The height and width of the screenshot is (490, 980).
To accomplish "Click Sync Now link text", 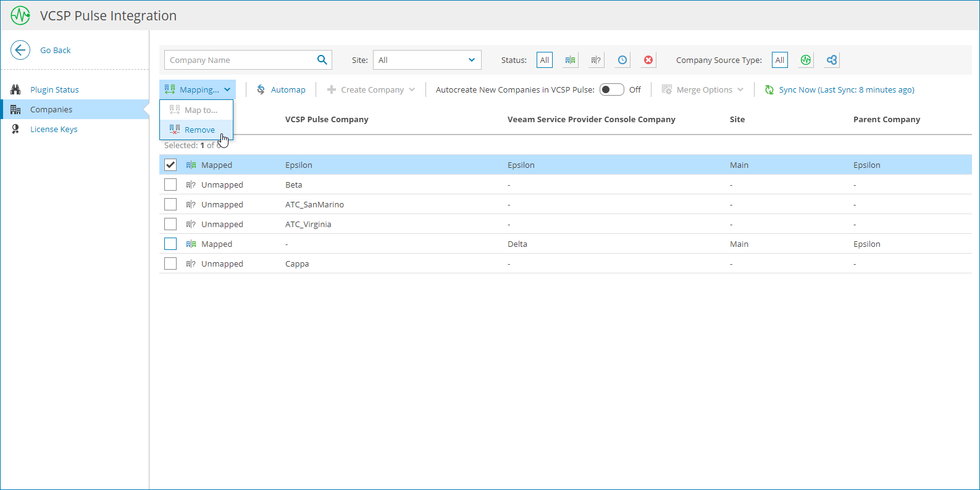I will pyautogui.click(x=847, y=89).
